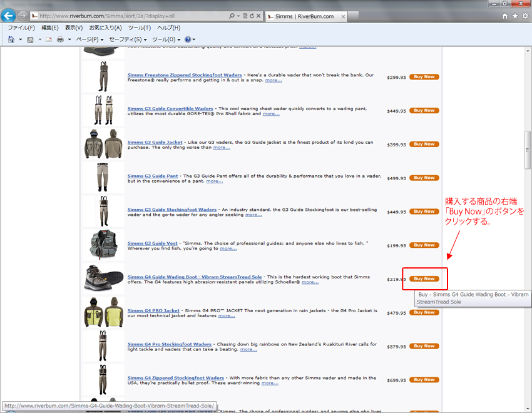Click the G3 Guide Vest product thumbnail

coord(103,245)
